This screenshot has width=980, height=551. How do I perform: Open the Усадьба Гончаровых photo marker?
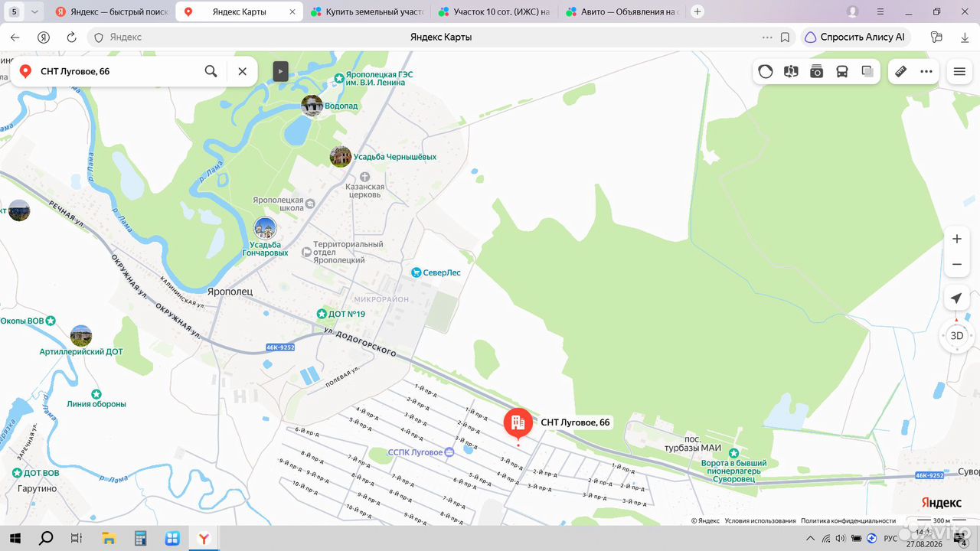click(x=265, y=227)
